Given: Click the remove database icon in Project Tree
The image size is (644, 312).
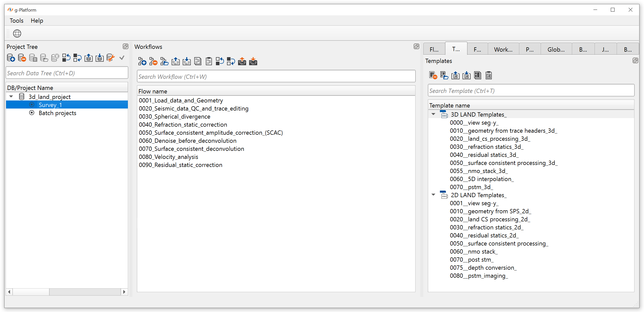Looking at the screenshot, I should 22,58.
